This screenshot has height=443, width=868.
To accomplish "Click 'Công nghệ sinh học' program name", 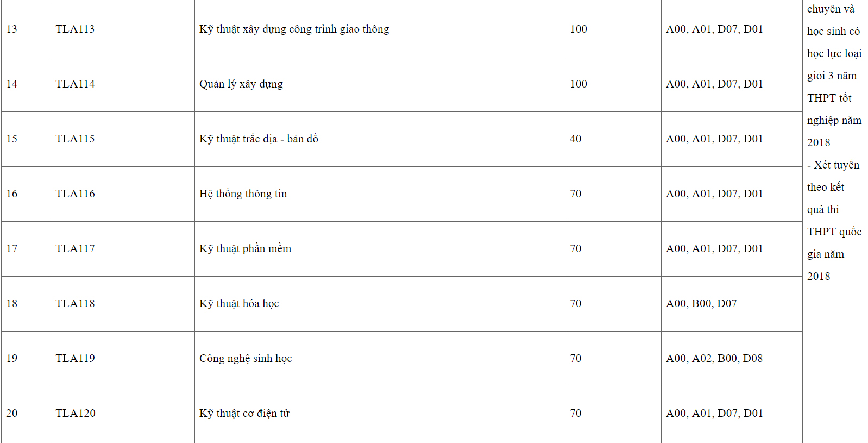I will (246, 359).
